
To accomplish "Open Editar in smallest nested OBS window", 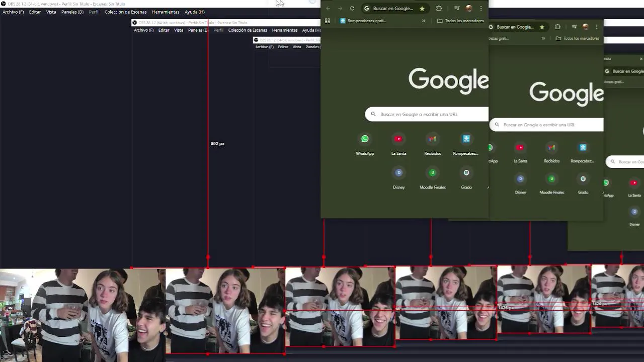I will [283, 47].
